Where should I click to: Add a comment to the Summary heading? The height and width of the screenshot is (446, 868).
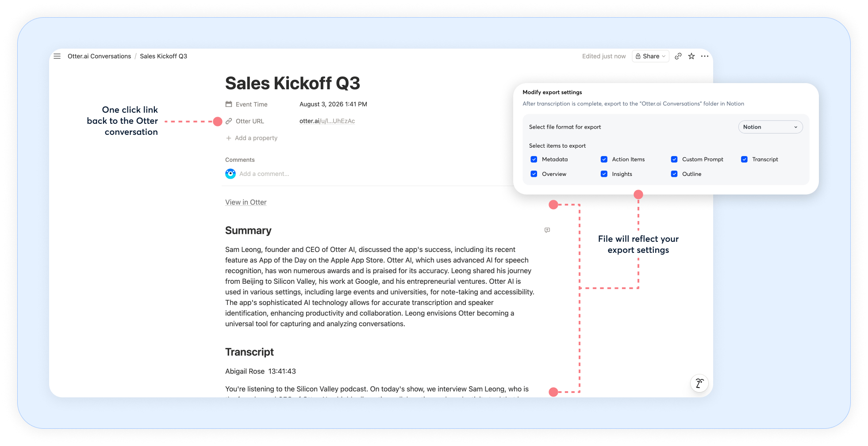(x=547, y=230)
